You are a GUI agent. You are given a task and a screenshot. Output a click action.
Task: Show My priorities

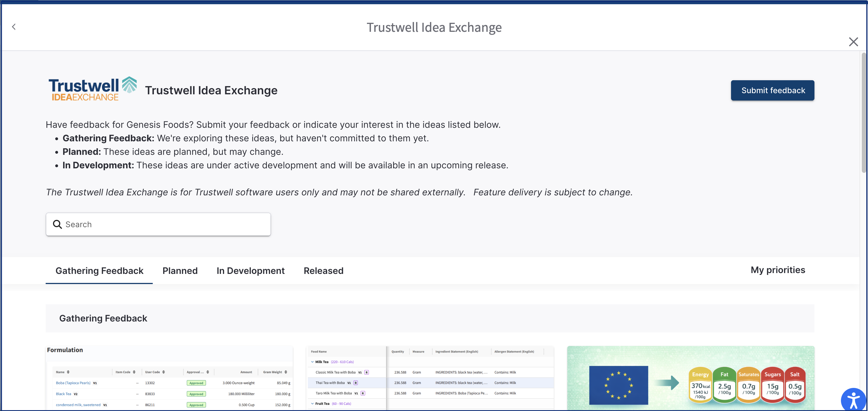[778, 270]
